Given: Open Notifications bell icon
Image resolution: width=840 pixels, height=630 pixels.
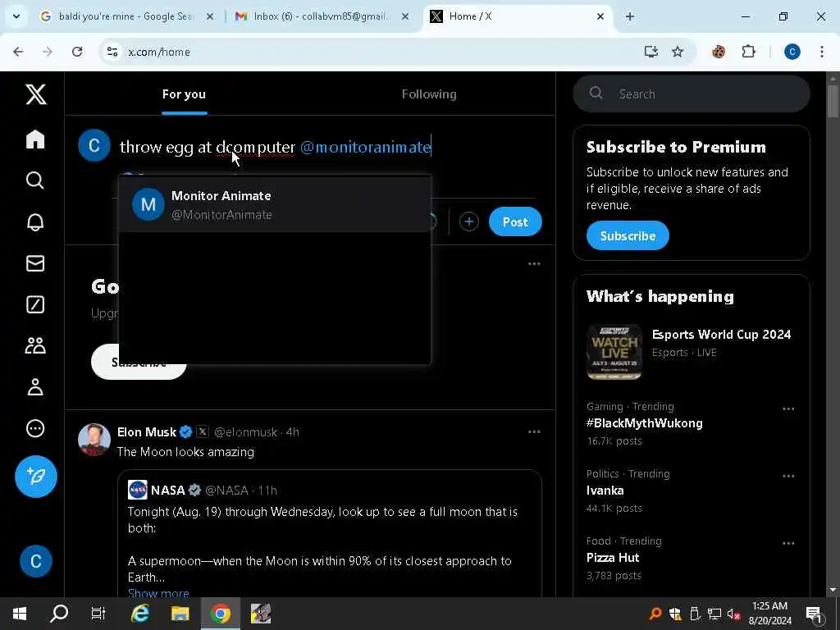Looking at the screenshot, I should (x=35, y=221).
